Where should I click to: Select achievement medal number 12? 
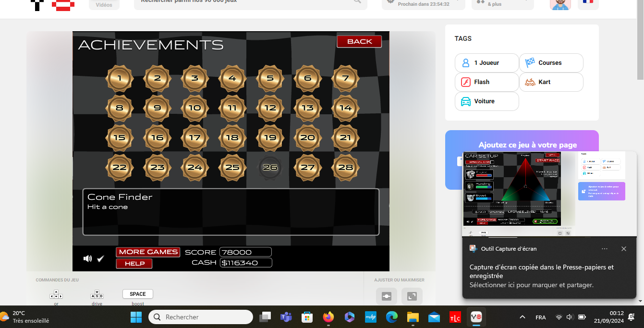270,108
